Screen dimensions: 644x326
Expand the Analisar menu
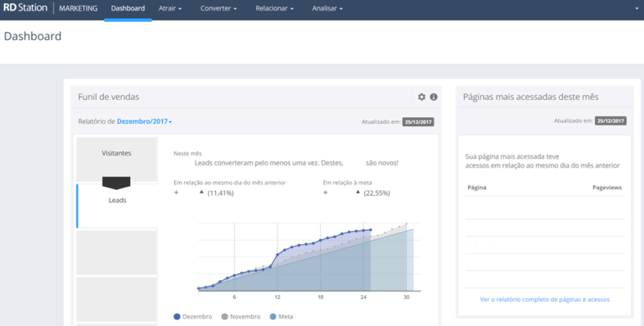[327, 8]
